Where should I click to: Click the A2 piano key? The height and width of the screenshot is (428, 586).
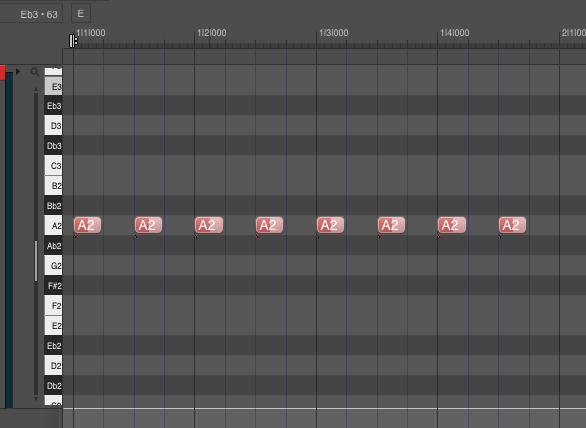(x=53, y=225)
